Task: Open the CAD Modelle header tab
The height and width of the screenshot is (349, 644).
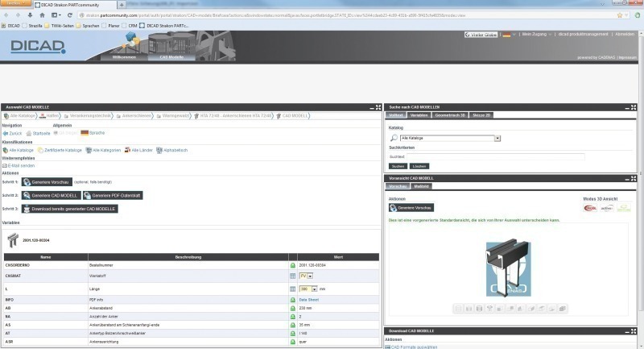Action: pos(171,57)
